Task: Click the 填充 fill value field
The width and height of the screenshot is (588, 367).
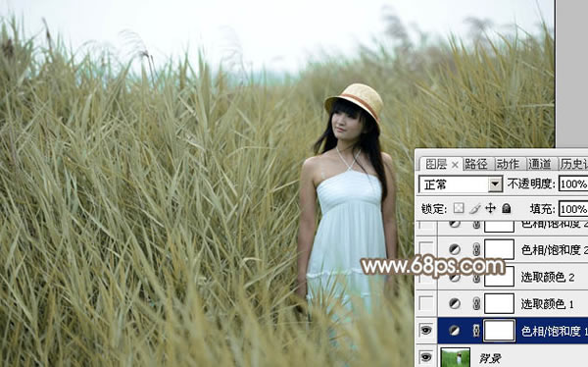Action: click(x=573, y=209)
